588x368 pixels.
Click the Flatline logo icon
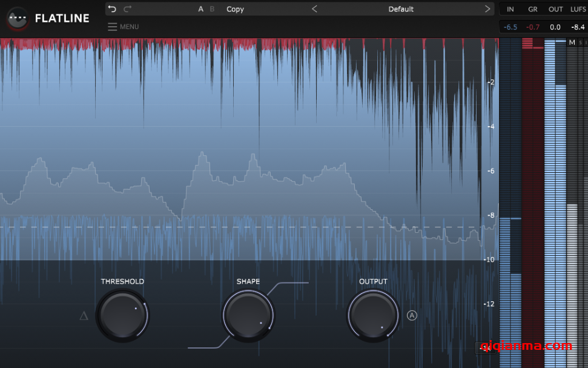click(x=17, y=18)
